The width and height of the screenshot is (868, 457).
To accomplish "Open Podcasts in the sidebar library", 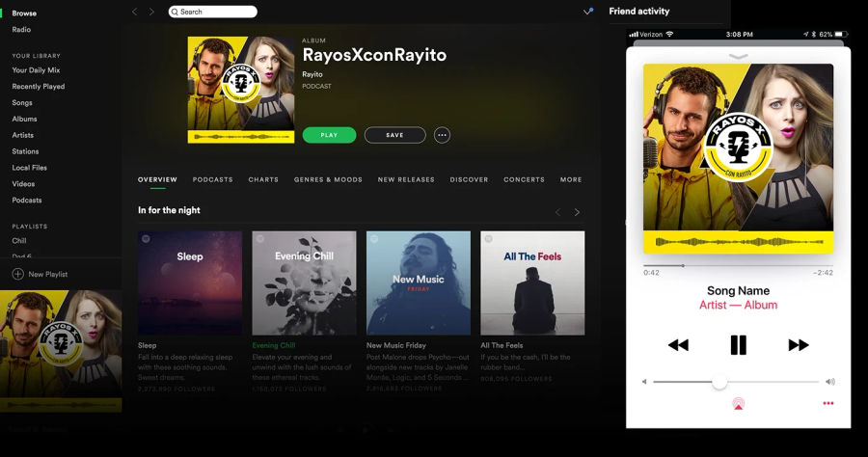I will pos(27,201).
